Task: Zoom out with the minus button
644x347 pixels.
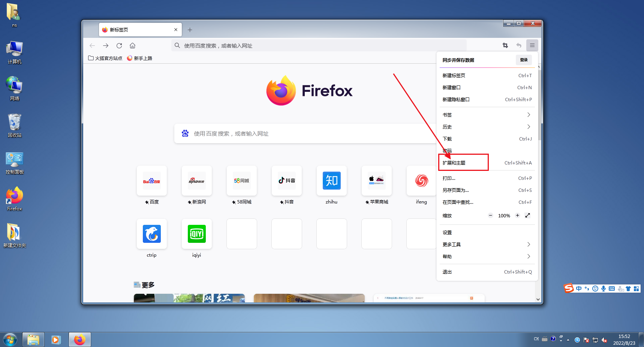Action: (490, 215)
